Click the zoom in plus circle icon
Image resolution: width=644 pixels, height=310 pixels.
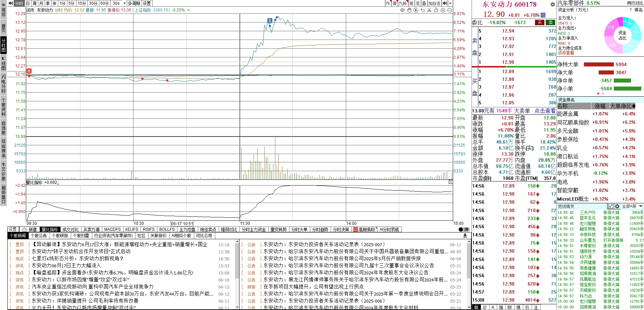pos(443,10)
